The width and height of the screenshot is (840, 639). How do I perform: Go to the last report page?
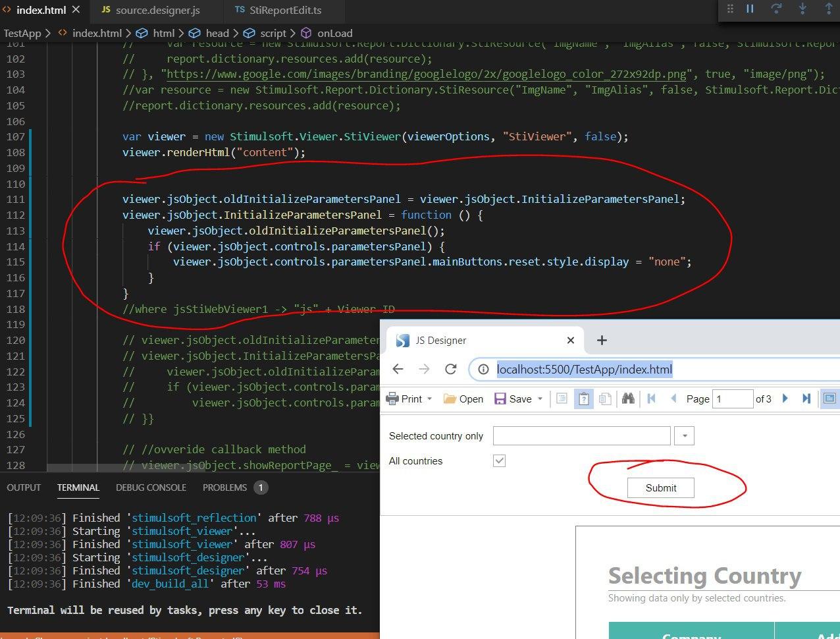[806, 399]
